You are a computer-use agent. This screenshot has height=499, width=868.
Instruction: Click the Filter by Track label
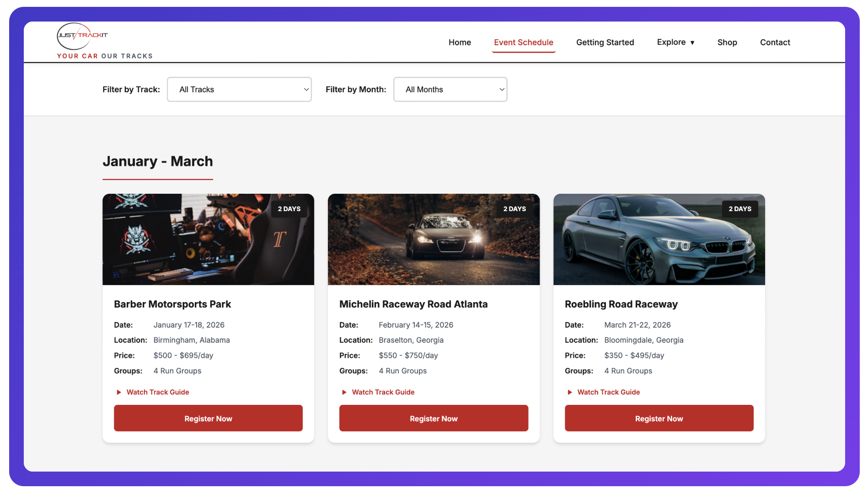click(x=131, y=90)
